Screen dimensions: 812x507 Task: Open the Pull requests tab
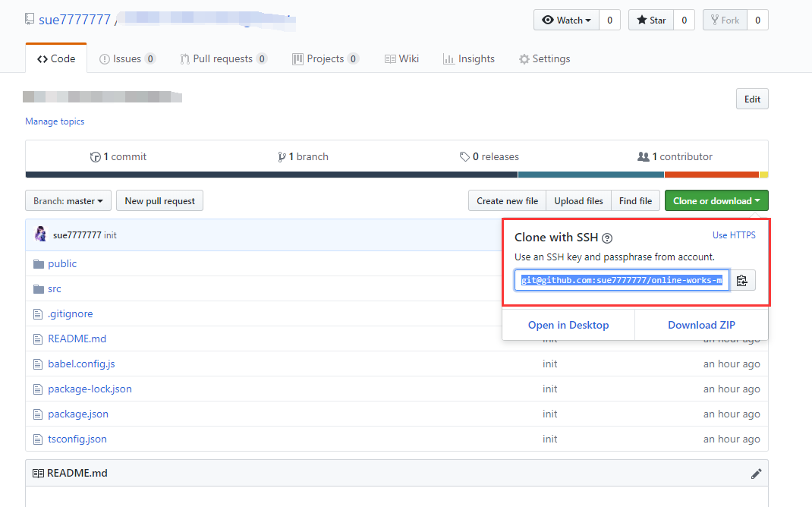[x=223, y=58]
